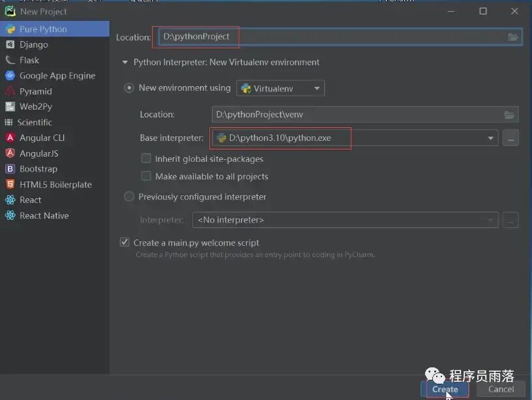Screen dimensions: 532x400
Task: Select the Pure Python project icon
Action: (x=10, y=29)
